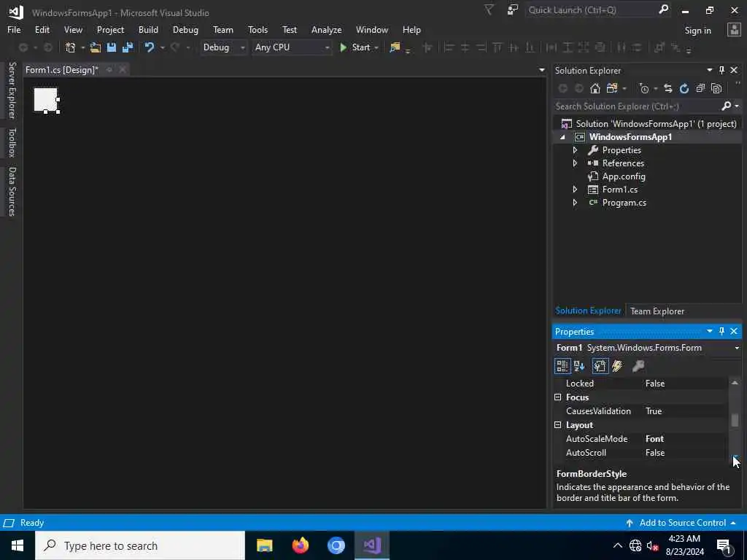Viewport: 747px width, 560px height.
Task: Click the Properties scrollbar up arrow
Action: pos(735,383)
